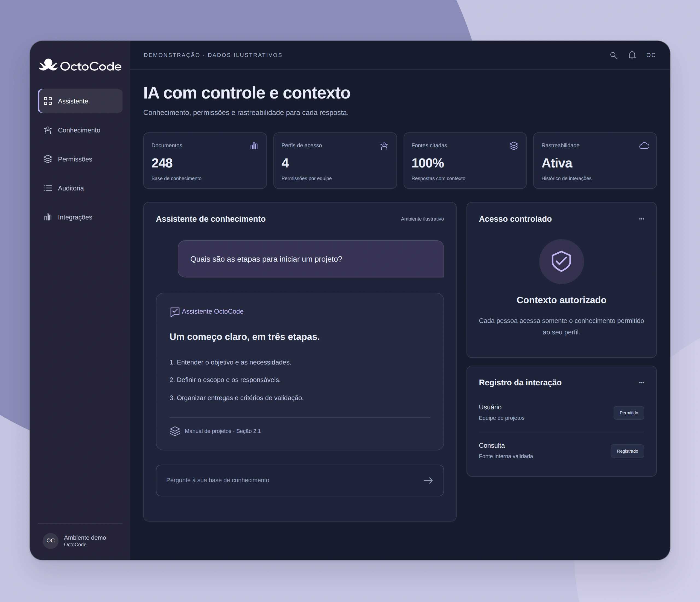This screenshot has height=602, width=700.
Task: Click the layers icon beside Manual de projetos
Action: point(175,431)
